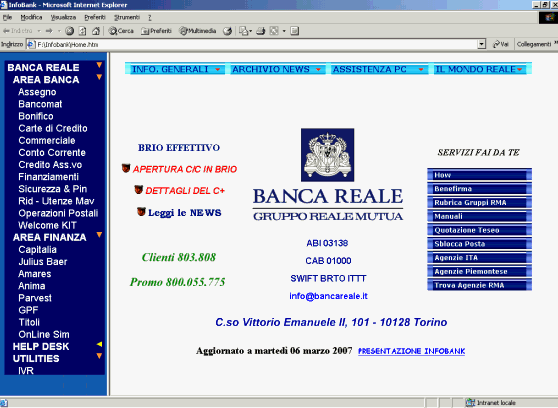Click the Banca Reale crest logo
The height and width of the screenshot is (408, 558).
click(x=327, y=155)
